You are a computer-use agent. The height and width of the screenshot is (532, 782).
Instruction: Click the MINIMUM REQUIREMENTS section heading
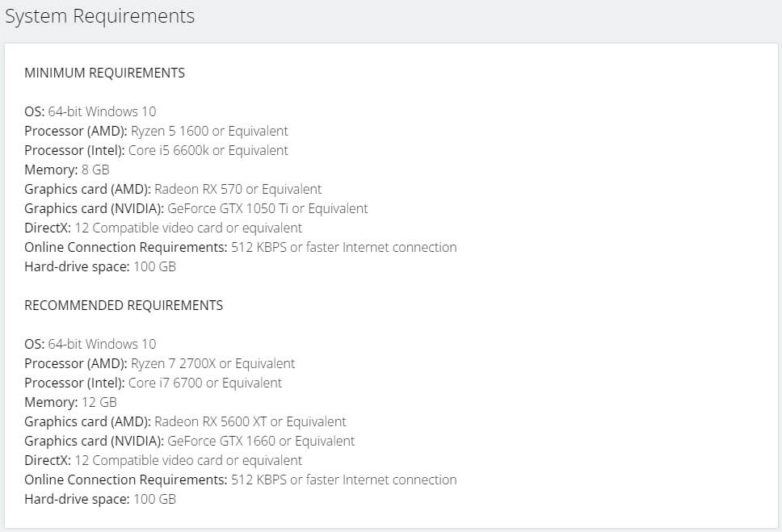click(x=104, y=73)
